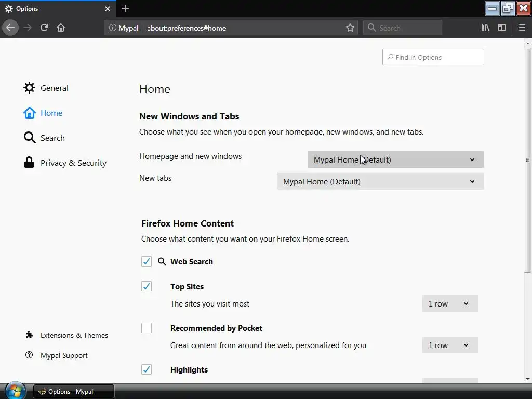The image size is (532, 399).
Task: Click the Mypal identity label in address bar
Action: tap(128, 28)
